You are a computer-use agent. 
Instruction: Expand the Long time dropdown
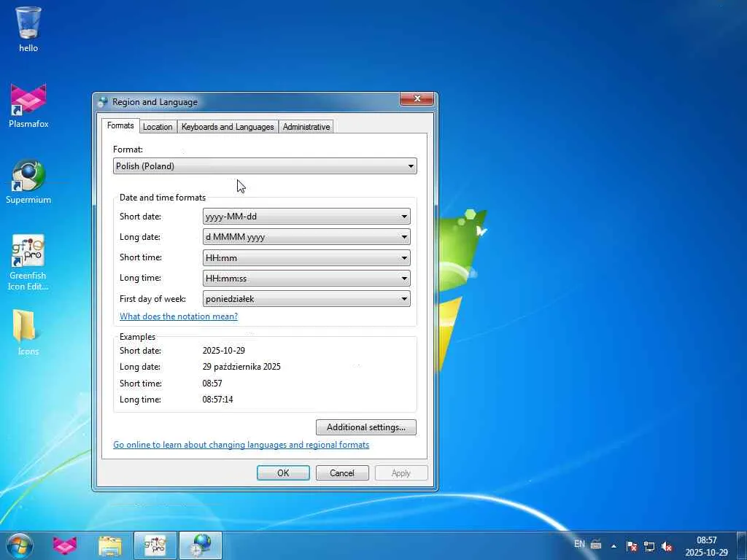click(306, 278)
